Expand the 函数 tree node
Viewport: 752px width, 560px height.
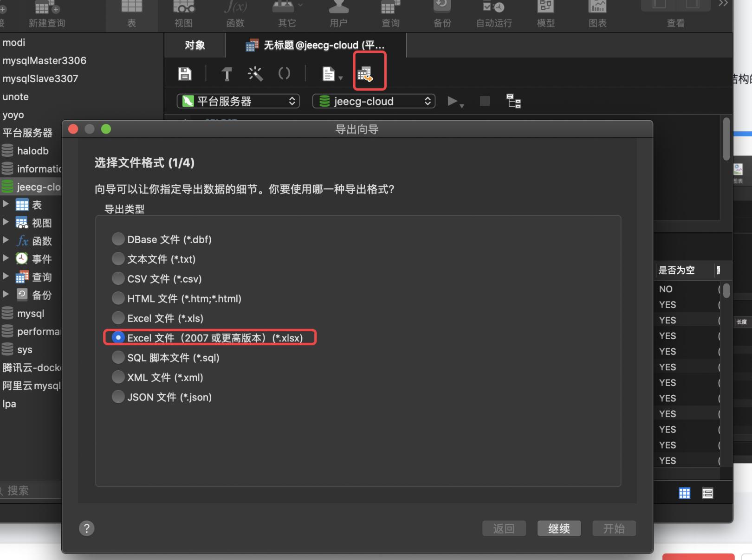click(x=6, y=240)
